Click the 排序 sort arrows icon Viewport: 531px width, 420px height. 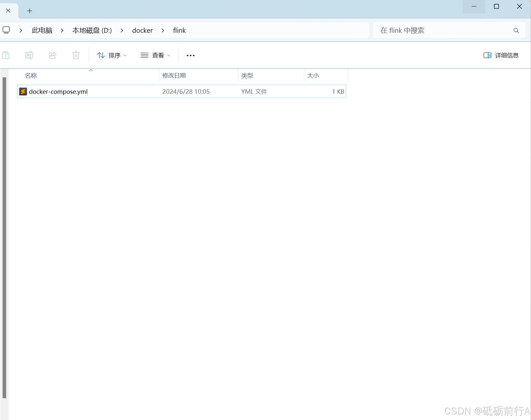point(101,55)
